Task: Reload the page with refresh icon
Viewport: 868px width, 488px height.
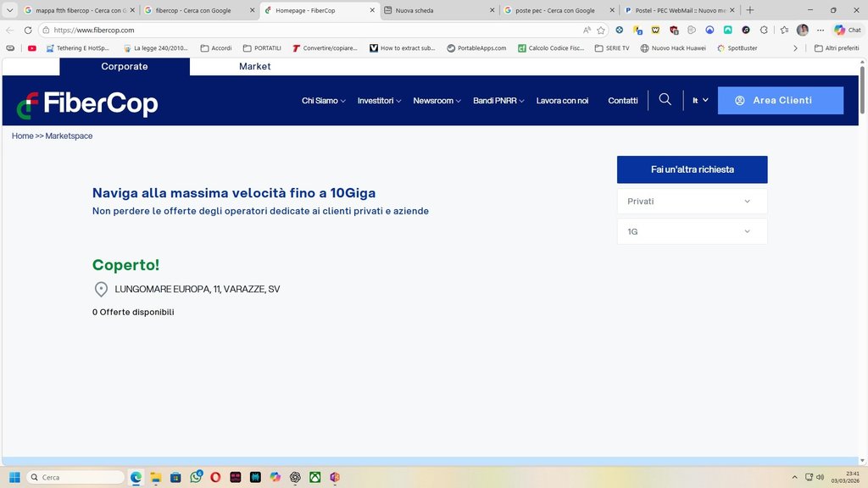Action: 28,30
